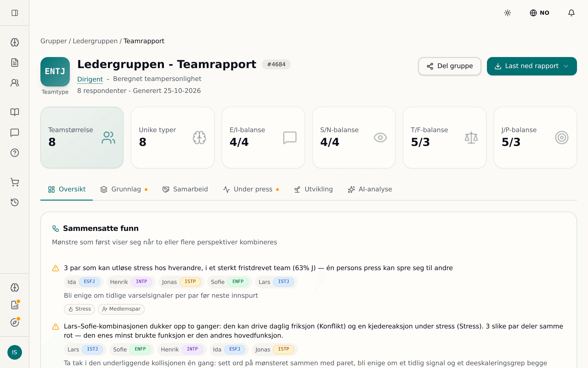Click the lower brain icon in sidebar
The image size is (588, 368).
click(15, 287)
